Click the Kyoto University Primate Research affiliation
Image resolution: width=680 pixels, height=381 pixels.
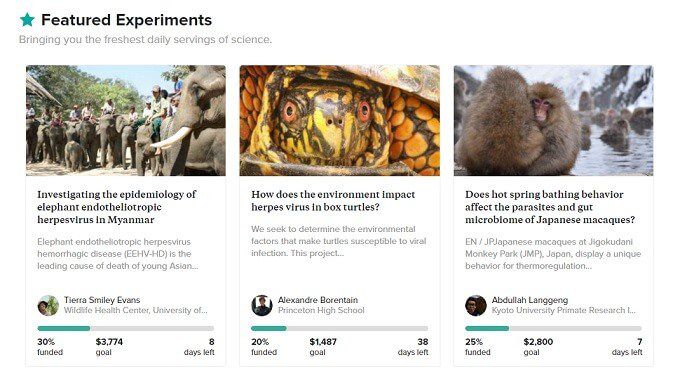pyautogui.click(x=564, y=310)
